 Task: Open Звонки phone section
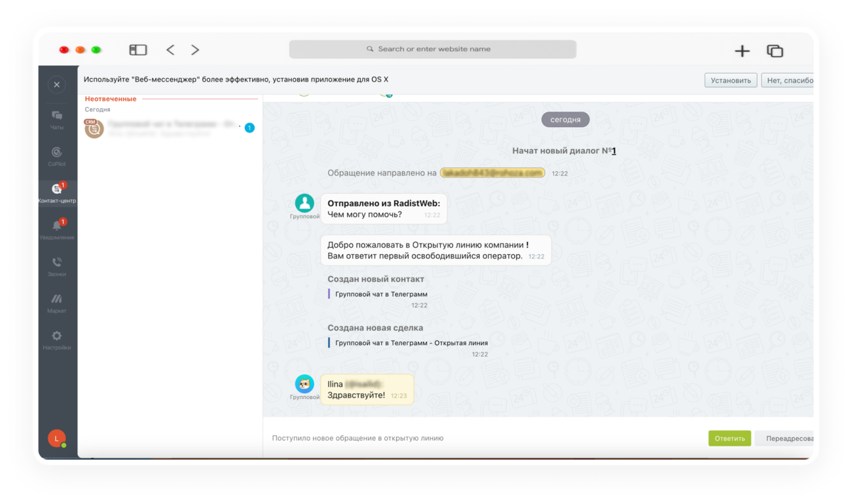[57, 266]
